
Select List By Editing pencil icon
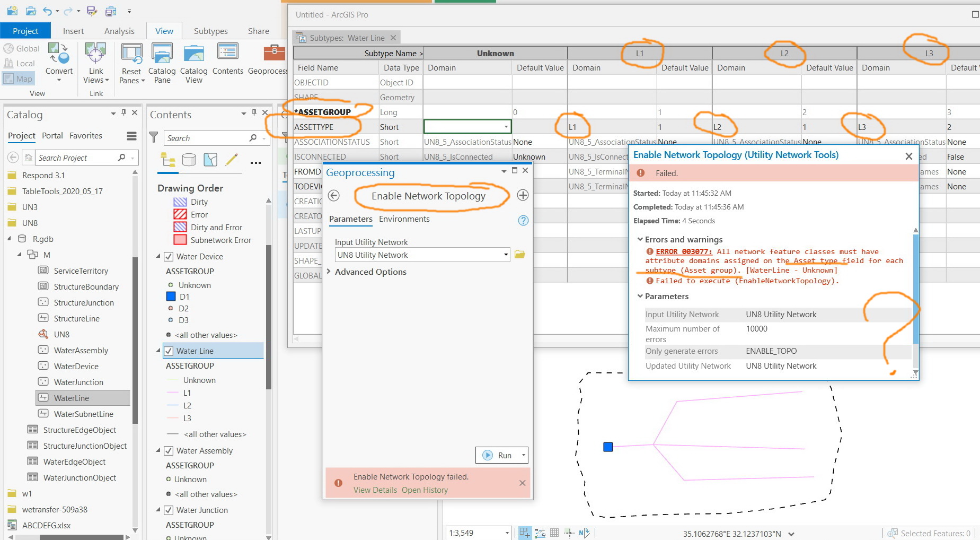click(x=232, y=160)
